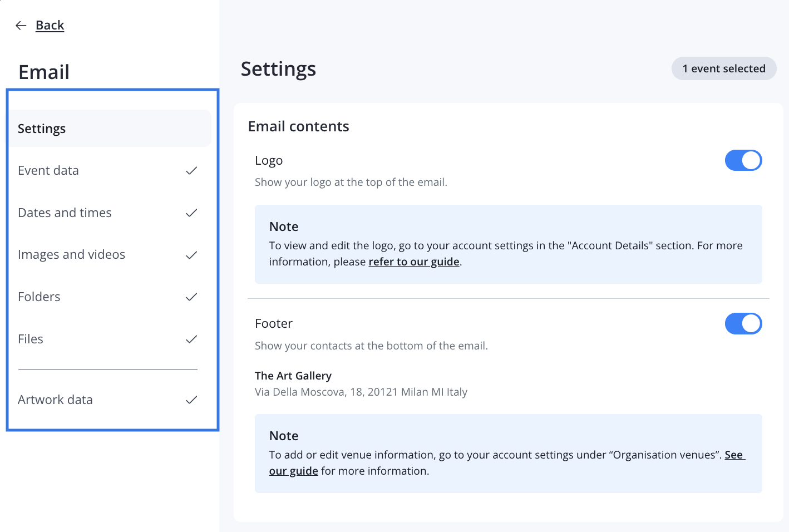Click the checkmark next to Folders
The image size is (789, 532).
coord(191,297)
